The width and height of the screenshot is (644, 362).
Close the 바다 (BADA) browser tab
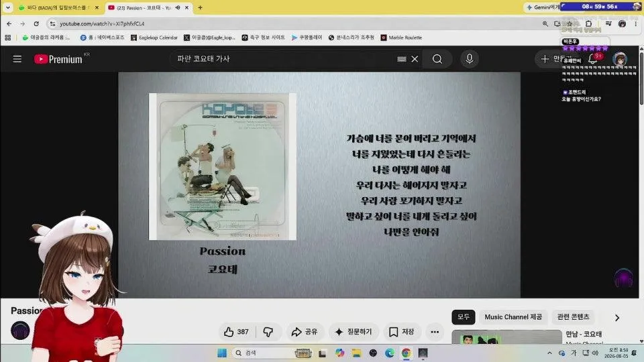click(97, 7)
